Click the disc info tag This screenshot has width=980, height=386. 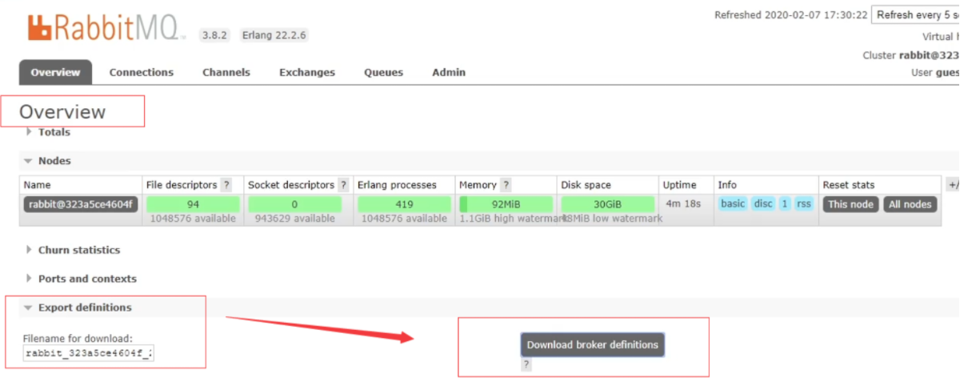pyautogui.click(x=763, y=203)
